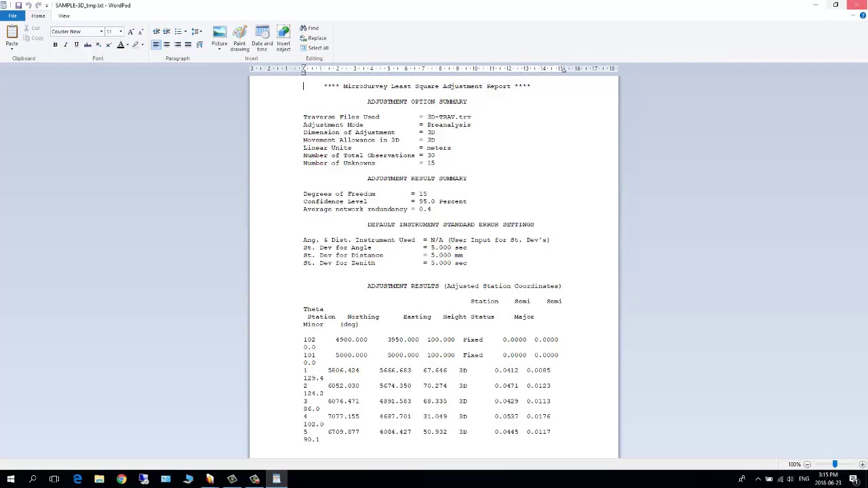Open the Paragraph settings icon

point(199,45)
